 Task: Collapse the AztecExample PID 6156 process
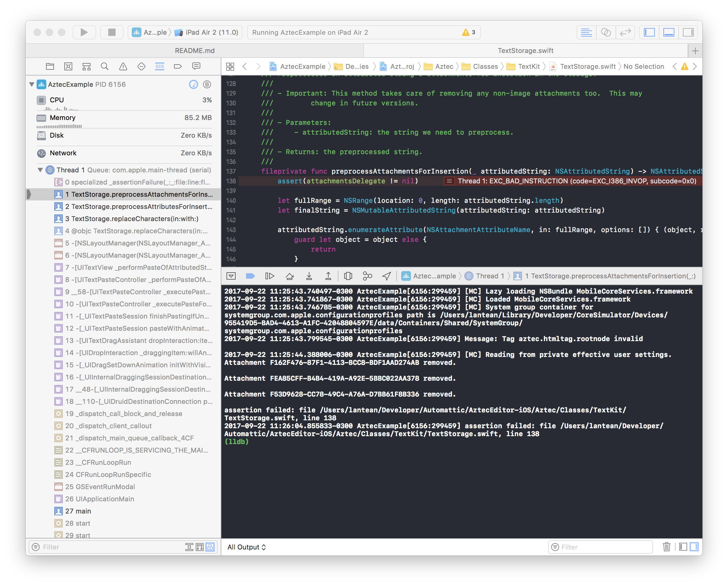pos(32,84)
